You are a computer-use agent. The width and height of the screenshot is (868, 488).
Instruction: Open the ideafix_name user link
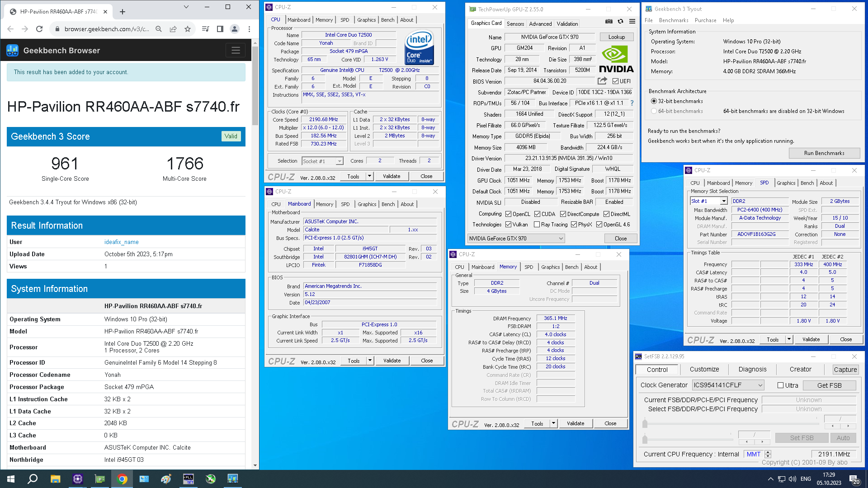click(x=122, y=242)
